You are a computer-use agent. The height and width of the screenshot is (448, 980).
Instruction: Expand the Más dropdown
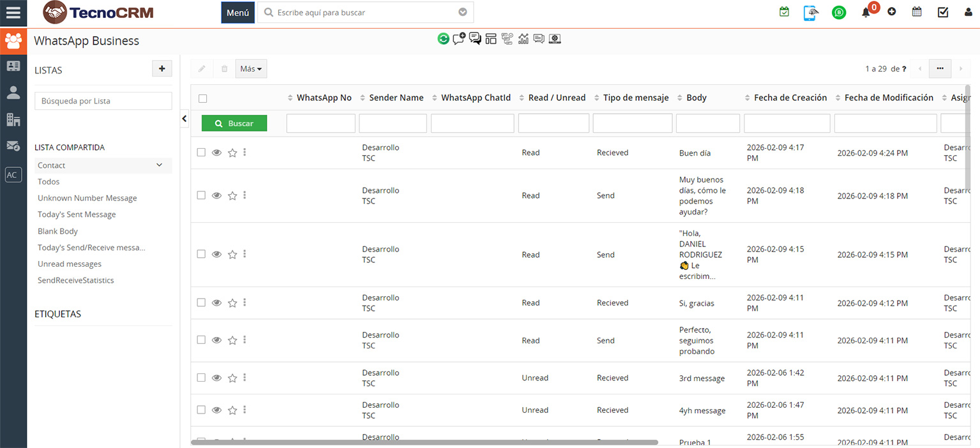tap(251, 69)
